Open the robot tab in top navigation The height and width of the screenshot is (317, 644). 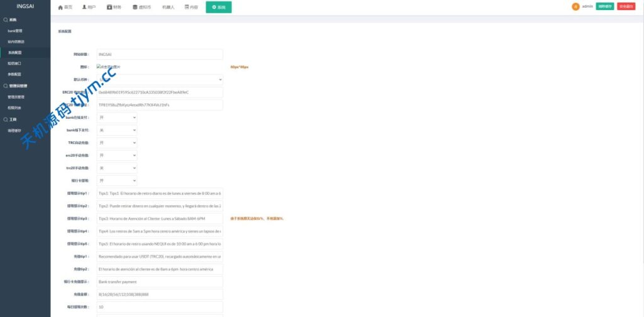(x=169, y=8)
